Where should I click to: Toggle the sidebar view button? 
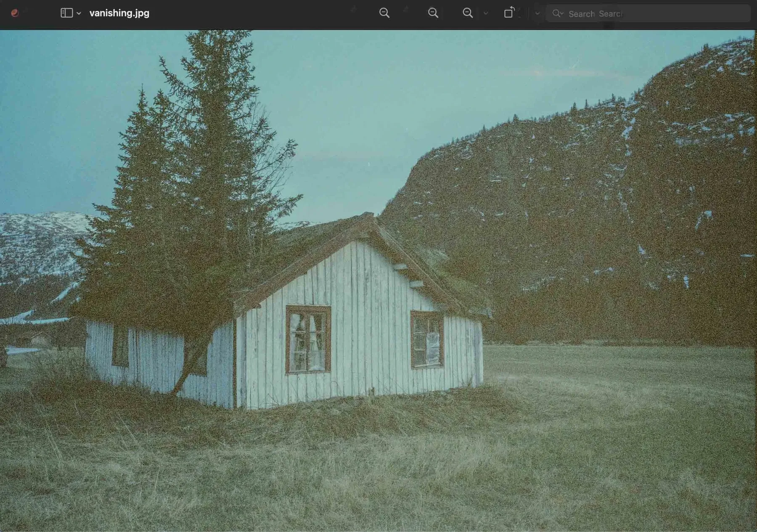coord(66,13)
